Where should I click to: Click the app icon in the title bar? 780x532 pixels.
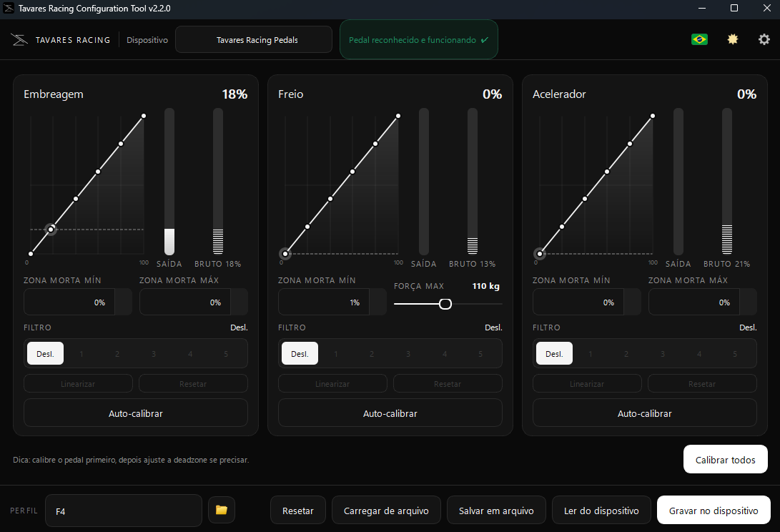(x=9, y=8)
